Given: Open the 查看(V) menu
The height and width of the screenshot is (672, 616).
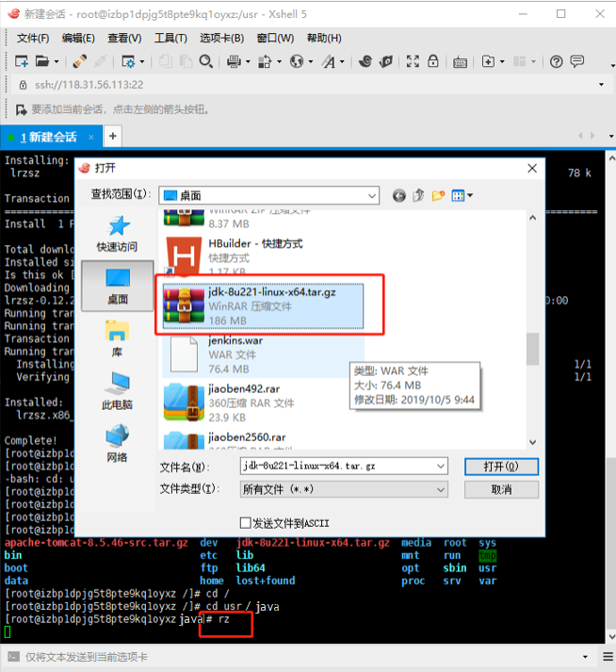Looking at the screenshot, I should pyautogui.click(x=124, y=38).
